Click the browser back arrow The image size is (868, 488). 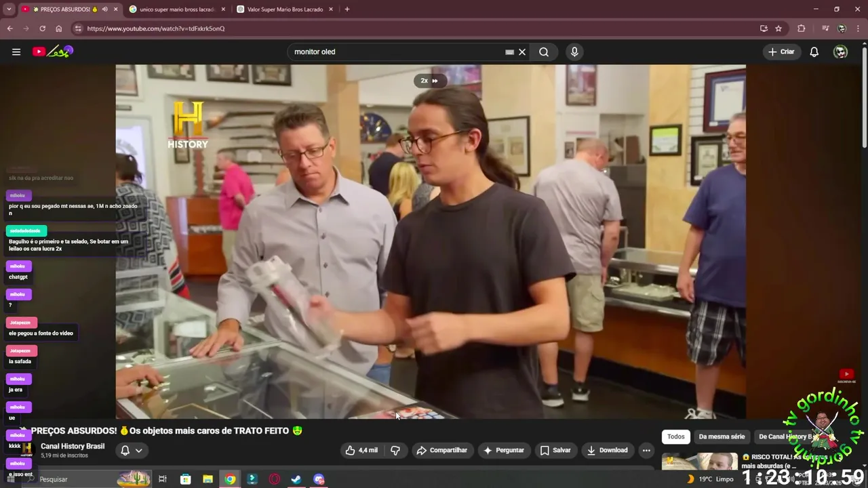[9, 28]
